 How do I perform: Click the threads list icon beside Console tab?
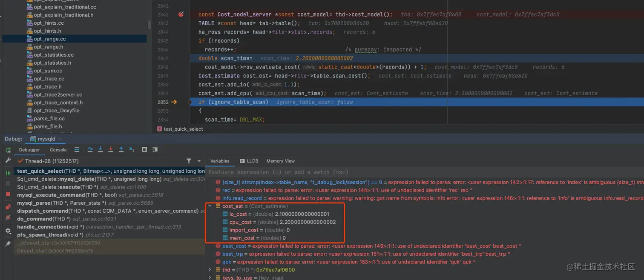(x=77, y=149)
